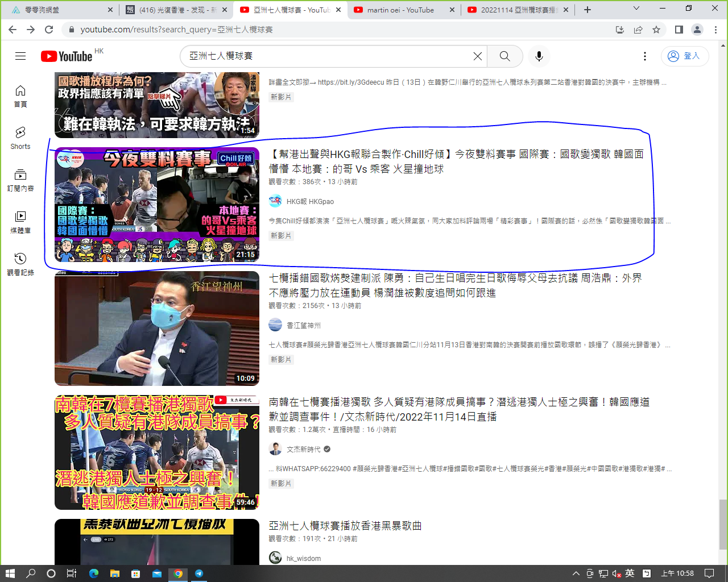Click the 文杰新時代 channel avatar
The width and height of the screenshot is (728, 582).
275,449
